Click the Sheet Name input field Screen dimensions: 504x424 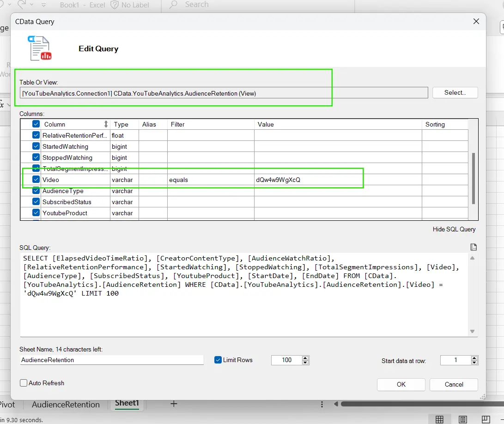click(111, 360)
